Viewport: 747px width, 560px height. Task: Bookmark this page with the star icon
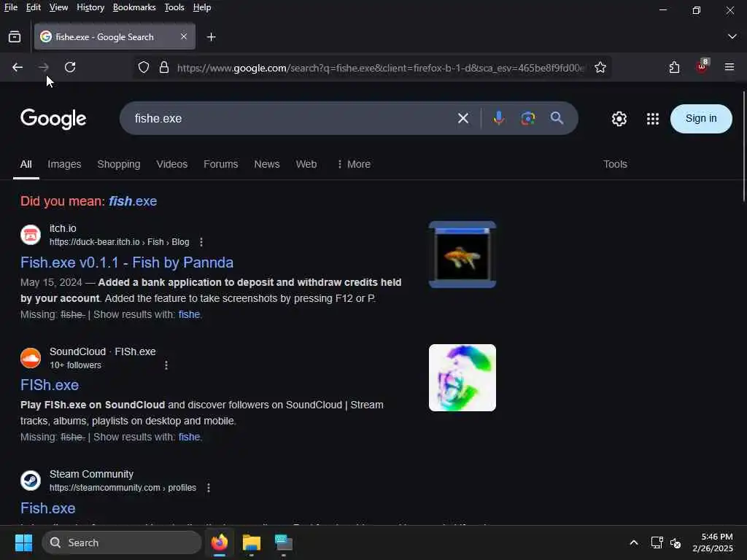pos(600,68)
